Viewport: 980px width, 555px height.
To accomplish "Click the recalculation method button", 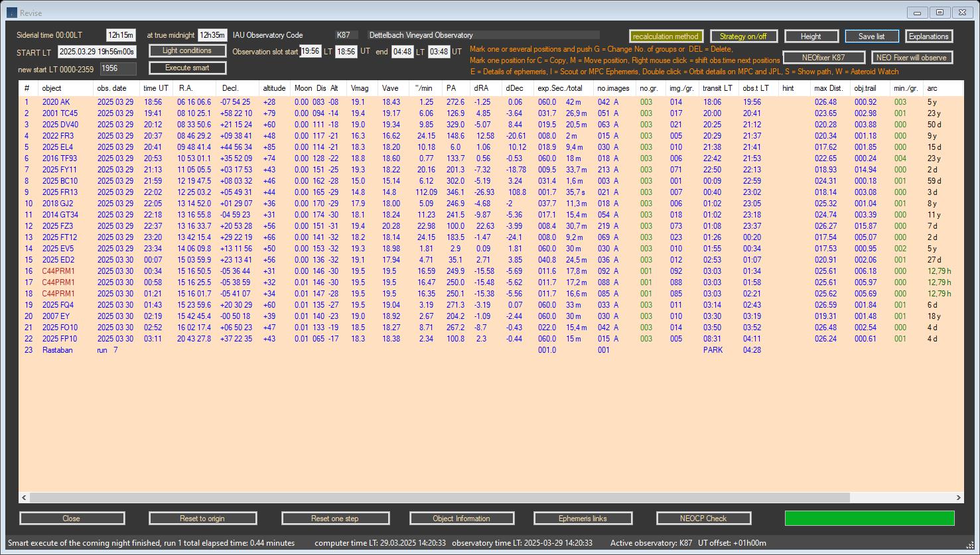I will point(665,36).
